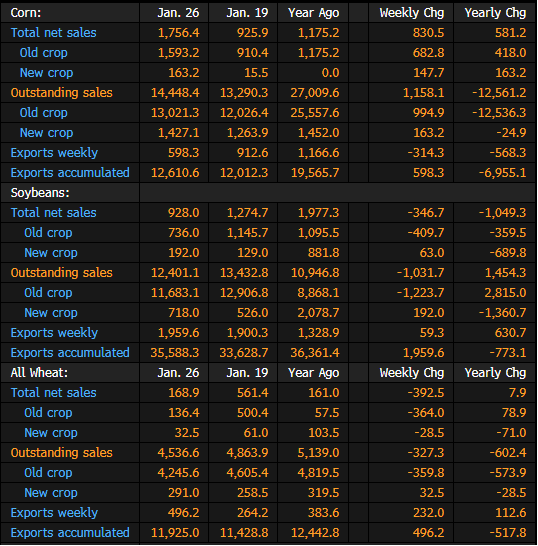Click Soybeans Total net sales label

tap(54, 213)
